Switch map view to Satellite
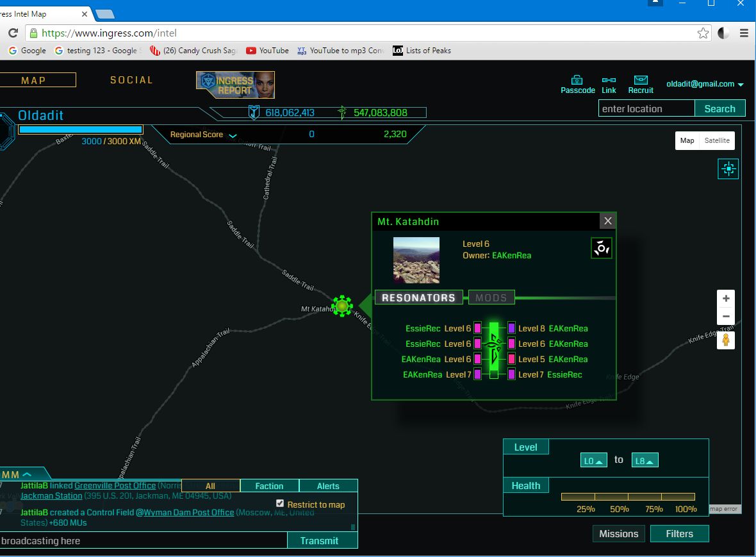 click(x=716, y=141)
